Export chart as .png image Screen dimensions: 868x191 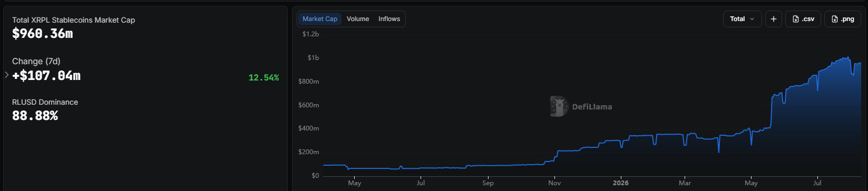tap(843, 19)
